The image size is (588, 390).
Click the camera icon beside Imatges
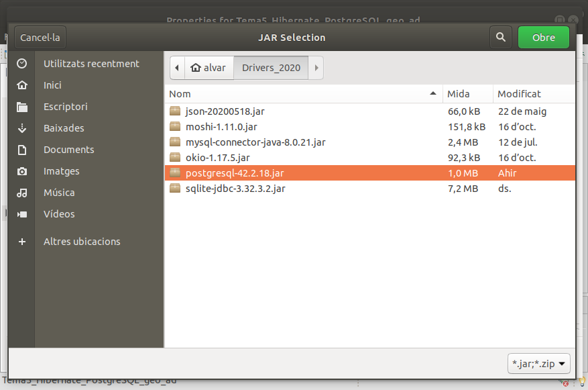pyautogui.click(x=21, y=172)
